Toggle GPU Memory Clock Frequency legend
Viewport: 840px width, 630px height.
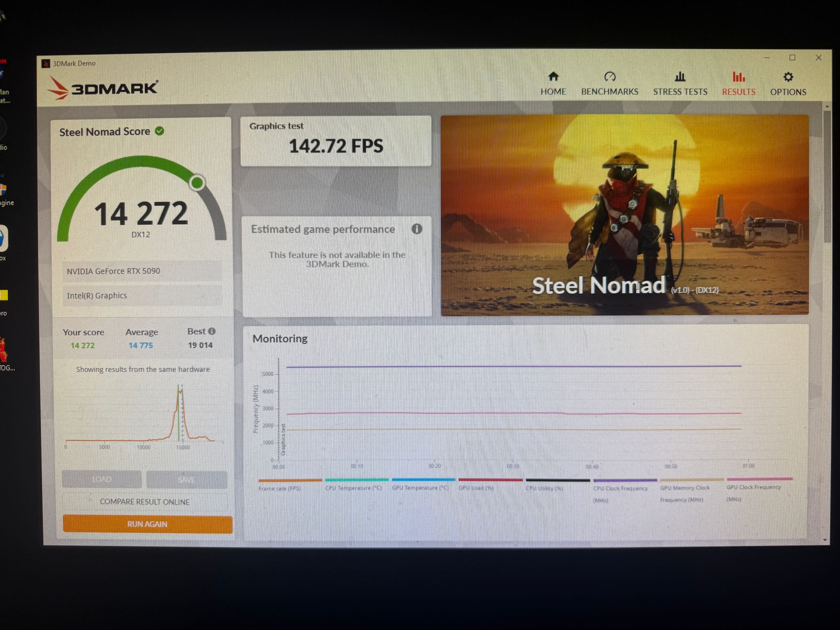click(x=692, y=490)
